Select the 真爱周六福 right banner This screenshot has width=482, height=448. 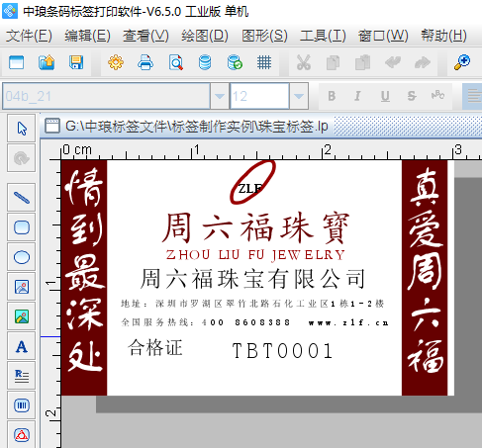point(425,278)
